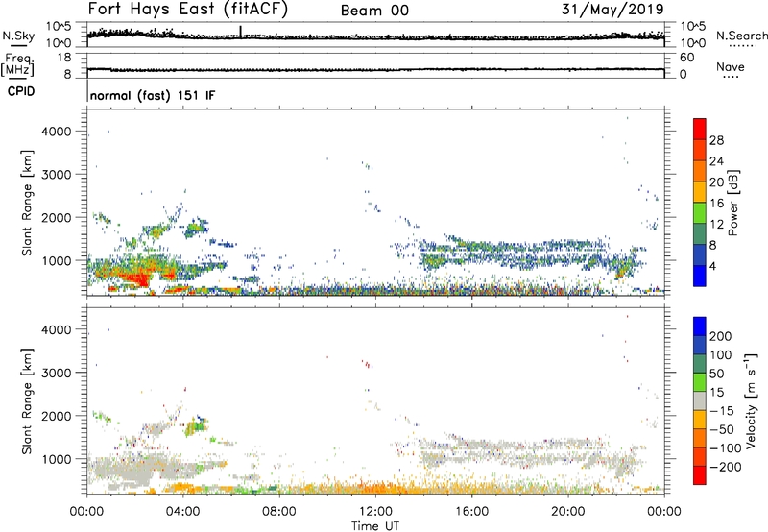Screen dimensions: 768x532
Task: Click the date '31/May/2019'
Action: tap(612, 10)
